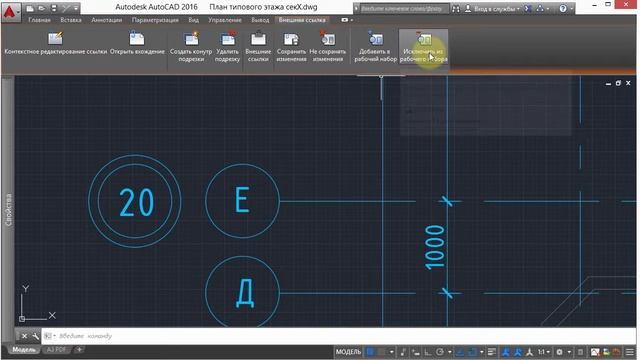Open object snap settings dropdown

(482, 352)
